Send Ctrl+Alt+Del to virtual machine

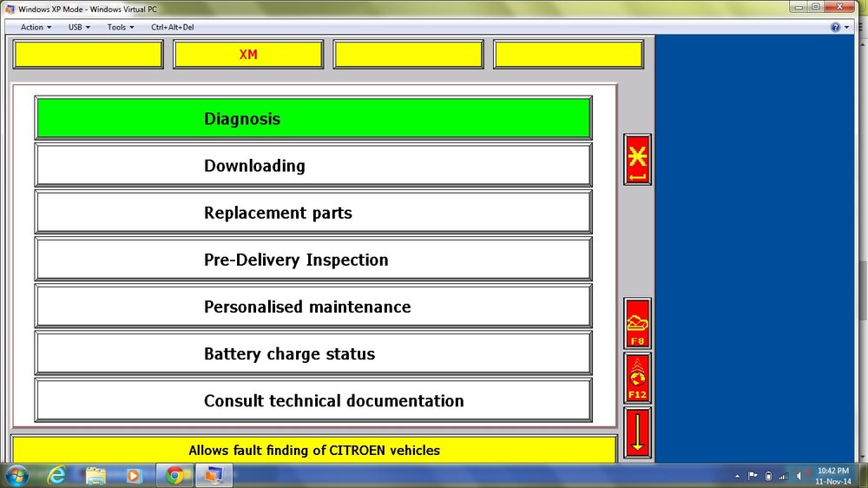(x=172, y=27)
